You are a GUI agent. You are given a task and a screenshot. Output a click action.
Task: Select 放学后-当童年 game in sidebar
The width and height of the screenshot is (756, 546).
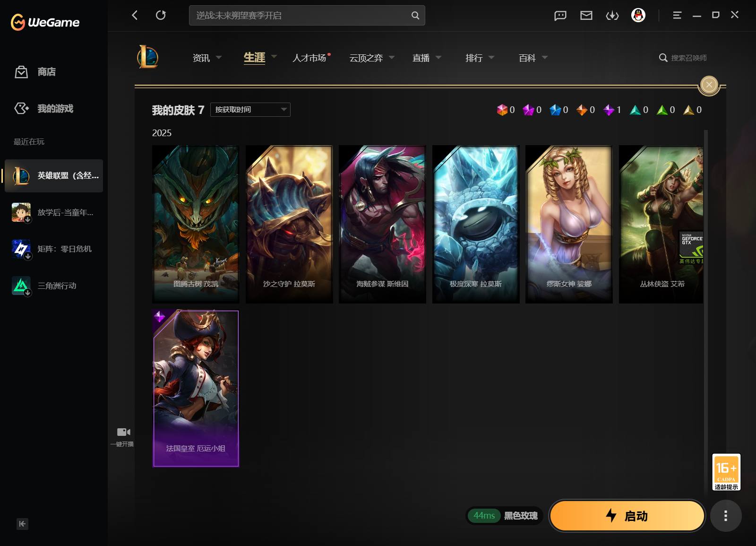pyautogui.click(x=54, y=213)
